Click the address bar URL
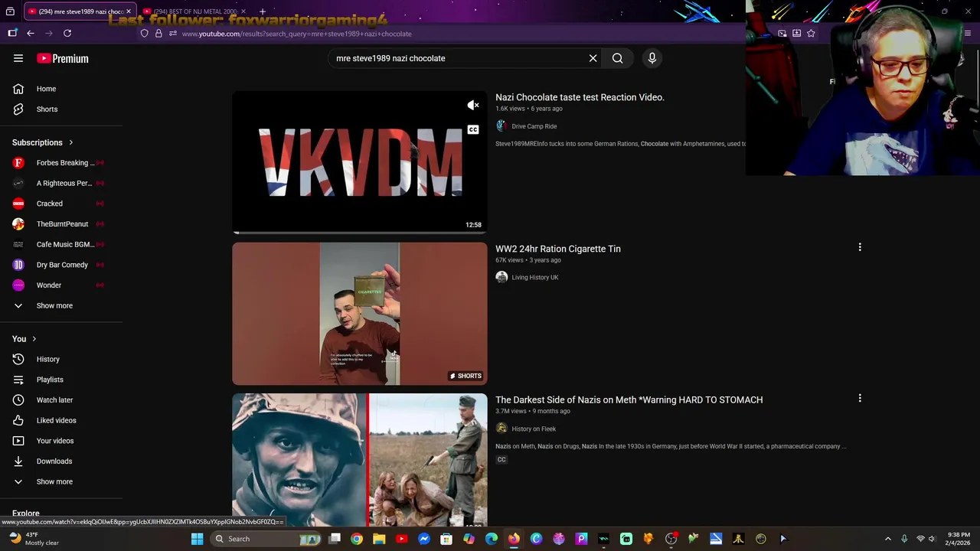980x551 pixels. [x=297, y=34]
